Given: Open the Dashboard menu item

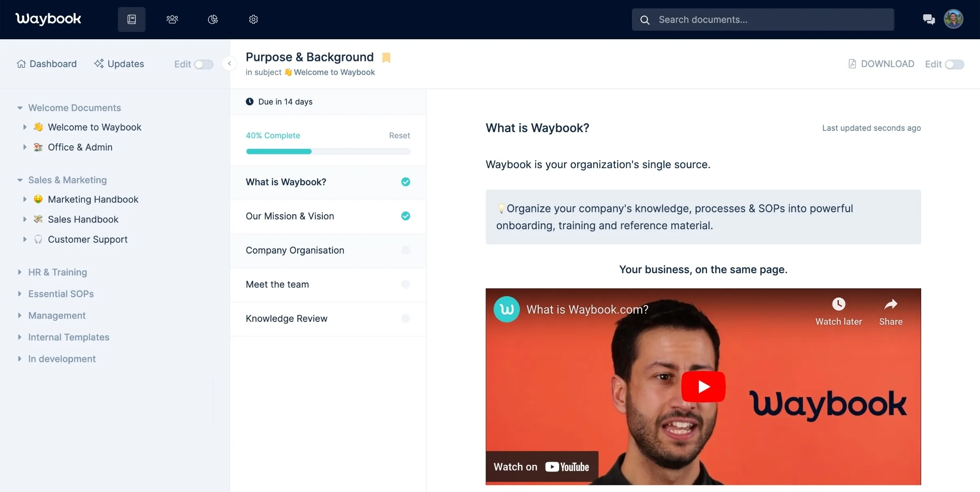Looking at the screenshot, I should (47, 63).
